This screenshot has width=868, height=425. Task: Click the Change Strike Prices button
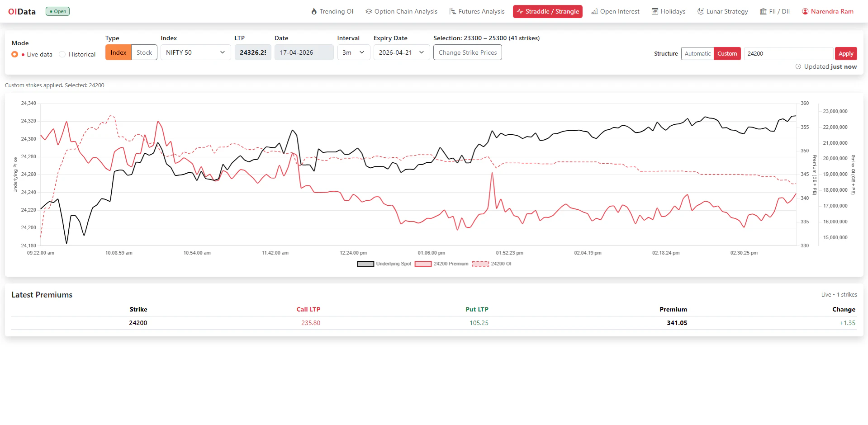click(468, 52)
